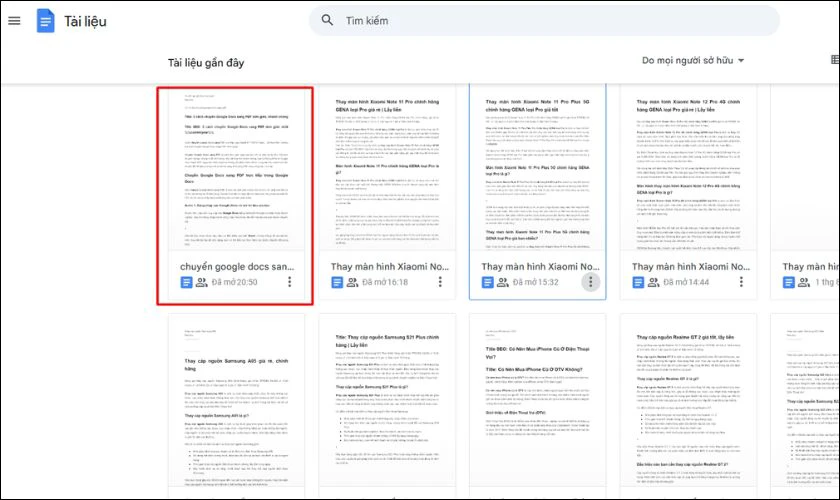Click doc type icon beside Đã mở 15:32
Image resolution: width=840 pixels, height=500 pixels.
[x=488, y=282]
